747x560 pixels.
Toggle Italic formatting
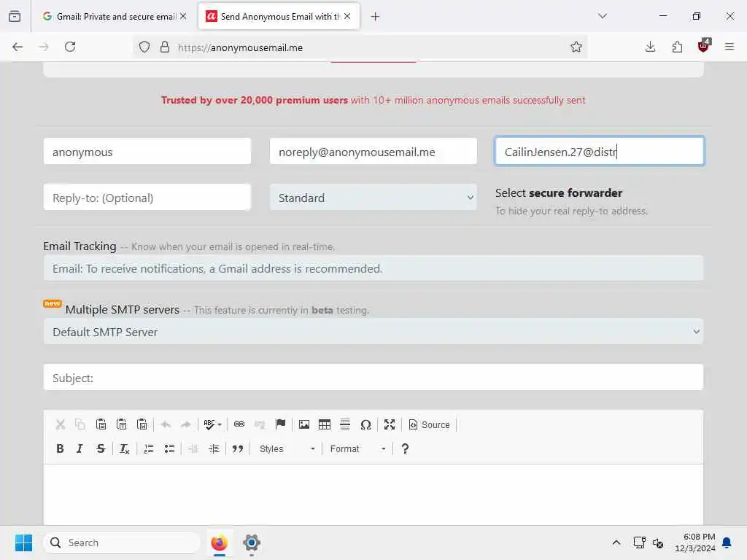80,448
